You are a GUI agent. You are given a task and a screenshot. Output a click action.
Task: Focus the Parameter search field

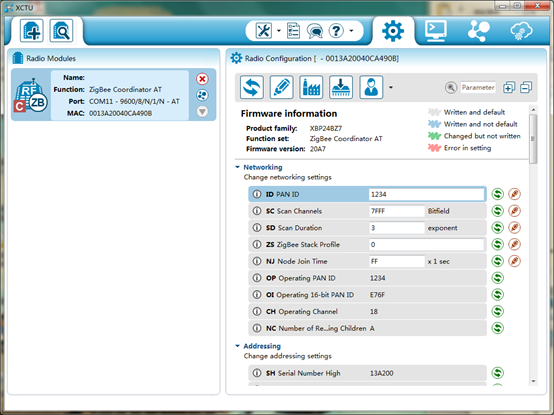(x=478, y=87)
